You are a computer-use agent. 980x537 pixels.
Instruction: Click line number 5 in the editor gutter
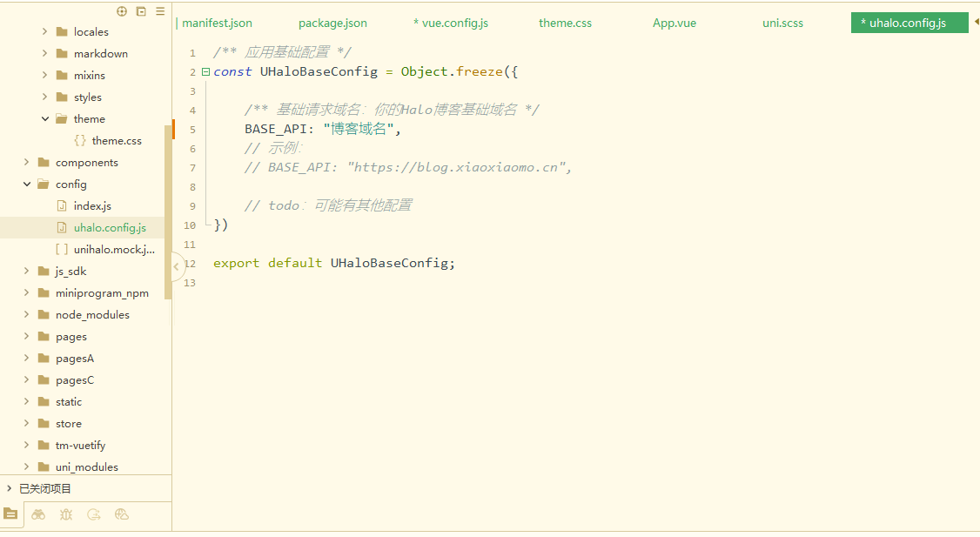[192, 128]
